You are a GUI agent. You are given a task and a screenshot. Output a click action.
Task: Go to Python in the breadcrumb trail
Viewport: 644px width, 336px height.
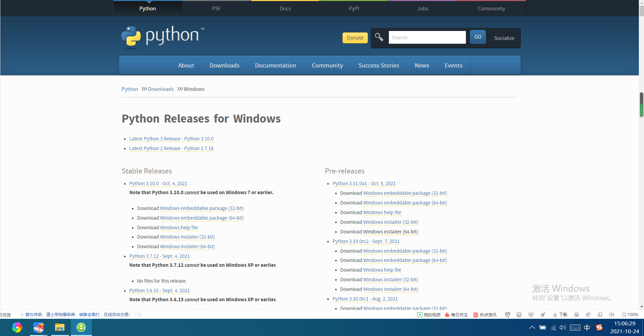pos(130,89)
